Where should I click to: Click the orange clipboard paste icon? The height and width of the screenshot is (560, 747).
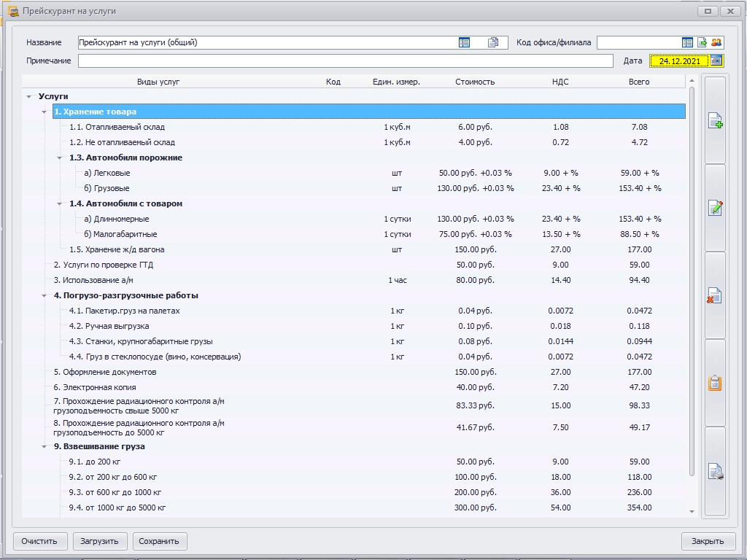click(x=715, y=383)
